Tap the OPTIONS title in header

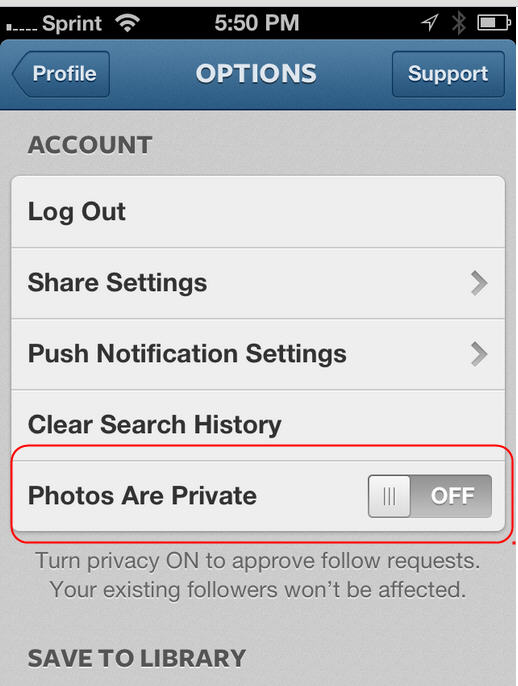256,74
